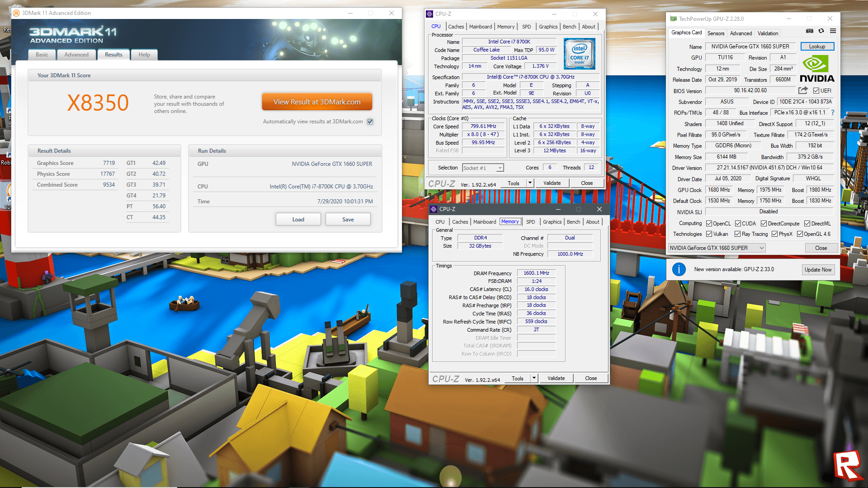Take a GPU-Z screenshot with camera icon
The height and width of the screenshot is (488, 868).
click(810, 31)
